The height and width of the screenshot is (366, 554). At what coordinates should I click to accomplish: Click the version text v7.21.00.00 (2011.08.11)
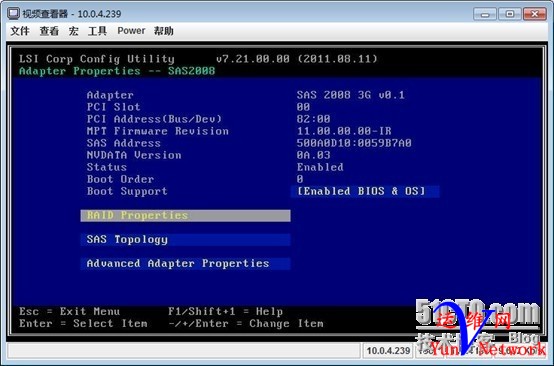[297, 59]
